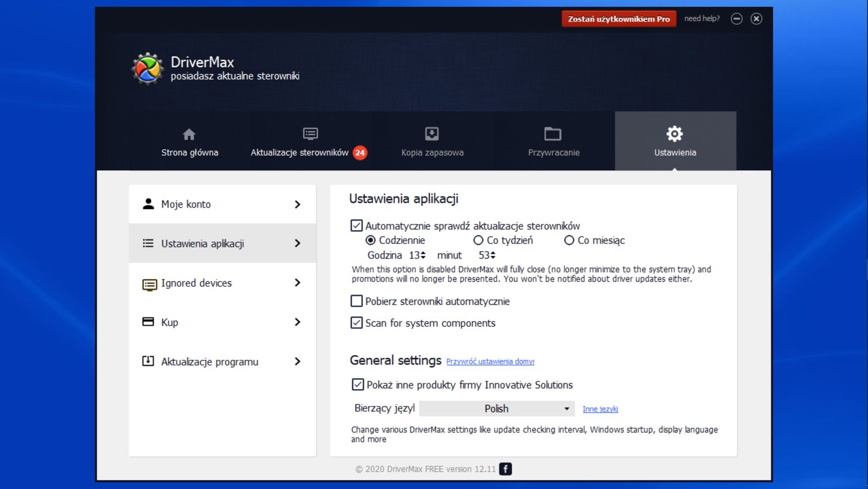Click the list icon beside Ustawienia aplikacji
The height and width of the screenshot is (489, 868).
[148, 243]
